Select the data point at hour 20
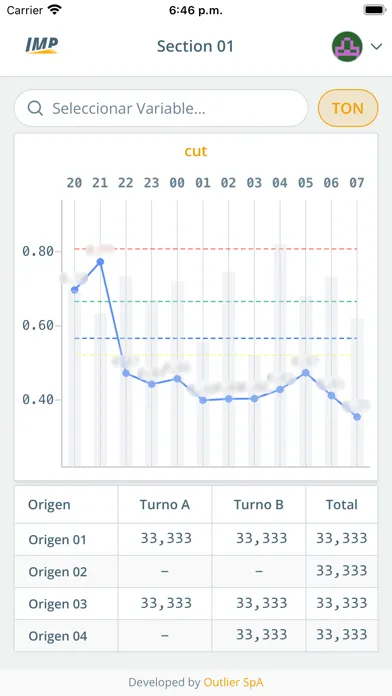This screenshot has width=392, height=696. click(x=75, y=290)
